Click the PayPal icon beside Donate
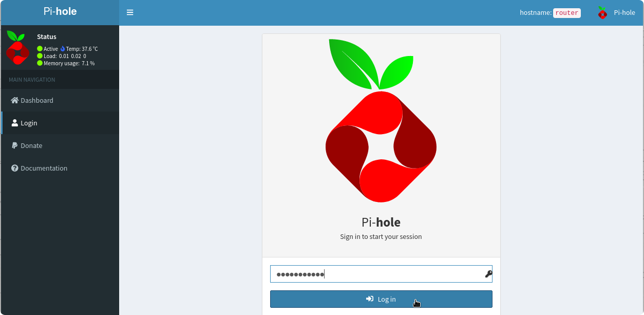644x315 pixels. (15, 145)
